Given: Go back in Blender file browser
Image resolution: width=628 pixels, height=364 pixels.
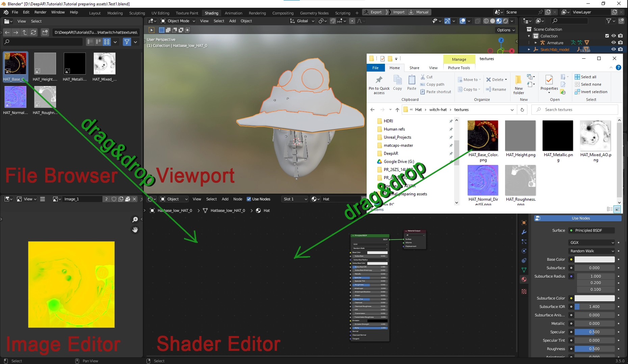Looking at the screenshot, I should coord(7,32).
